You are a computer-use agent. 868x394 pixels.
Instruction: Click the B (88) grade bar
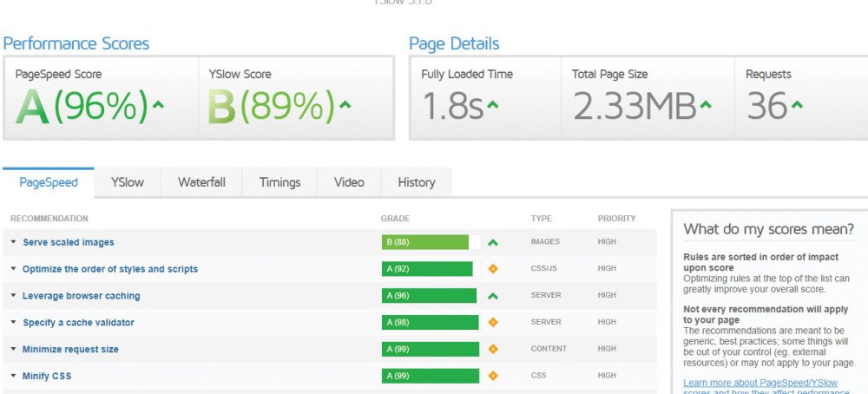pyautogui.click(x=431, y=242)
